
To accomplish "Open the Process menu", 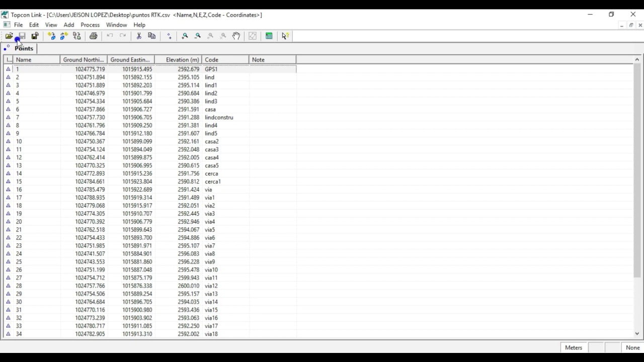I will coord(90,24).
